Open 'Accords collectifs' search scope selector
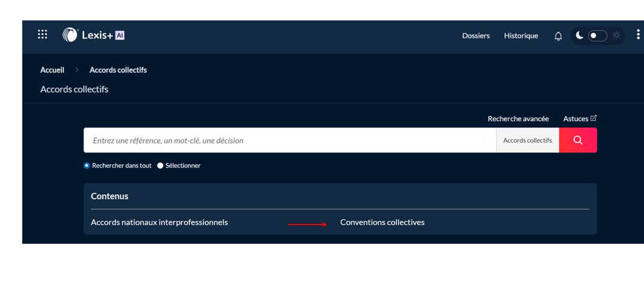644x296 pixels. (527, 140)
